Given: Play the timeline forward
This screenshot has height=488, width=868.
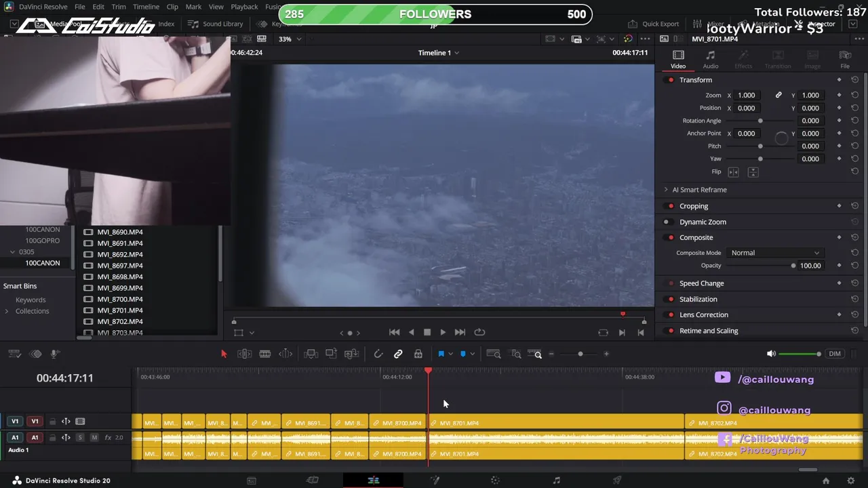Looking at the screenshot, I should click(x=443, y=332).
